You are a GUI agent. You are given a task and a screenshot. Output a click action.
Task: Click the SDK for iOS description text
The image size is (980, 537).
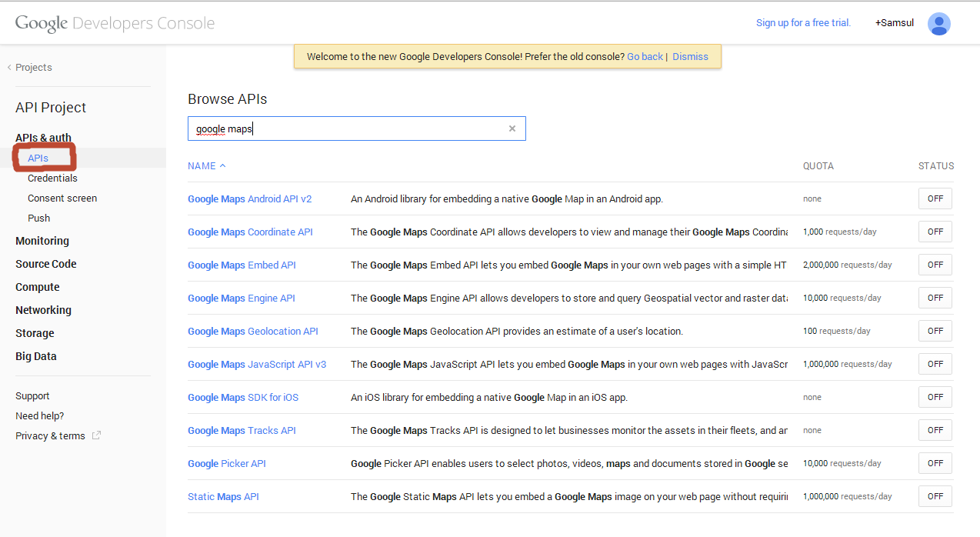pyautogui.click(x=489, y=397)
